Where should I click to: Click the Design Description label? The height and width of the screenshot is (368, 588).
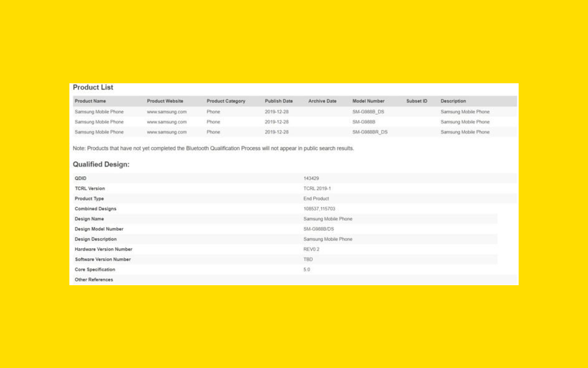(x=96, y=239)
